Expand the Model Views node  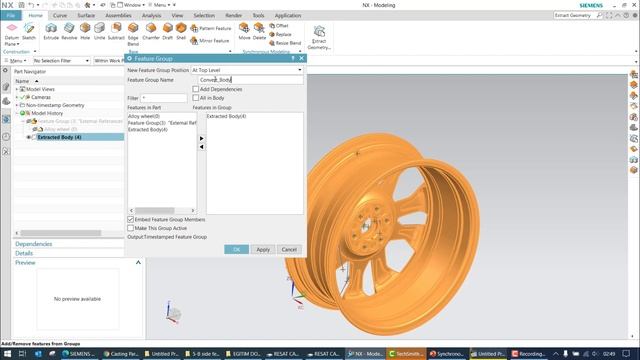(x=17, y=89)
